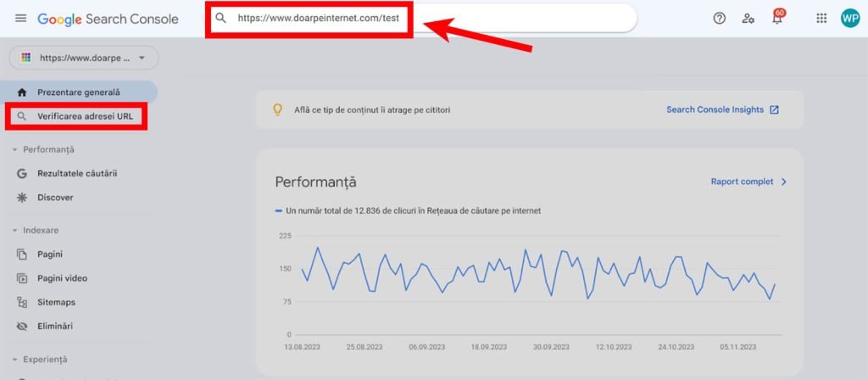
Task: Collapse the Performanță sidebar section
Action: click(x=43, y=149)
